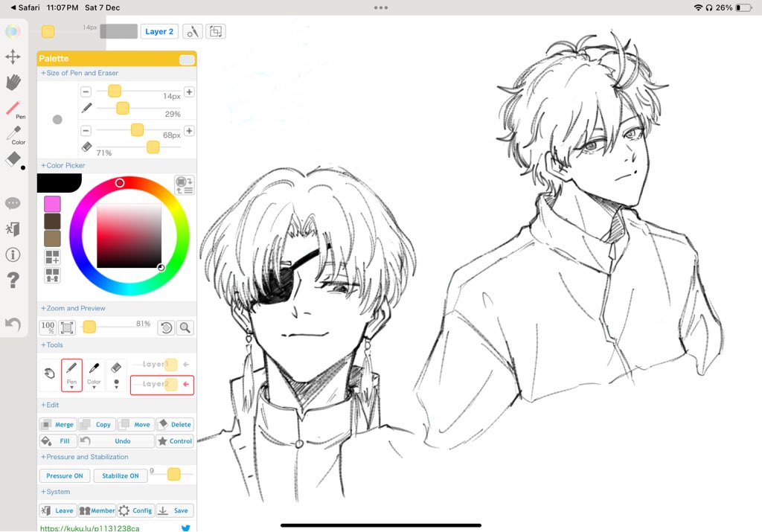Click the Fill button

(58, 441)
